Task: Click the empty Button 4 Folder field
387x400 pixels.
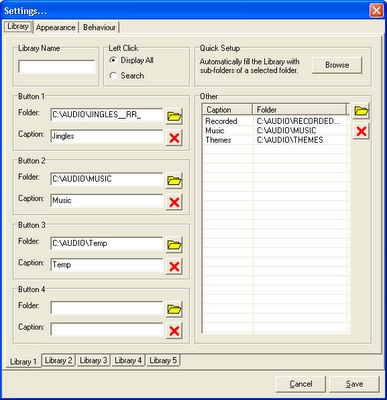Action: coord(107,308)
